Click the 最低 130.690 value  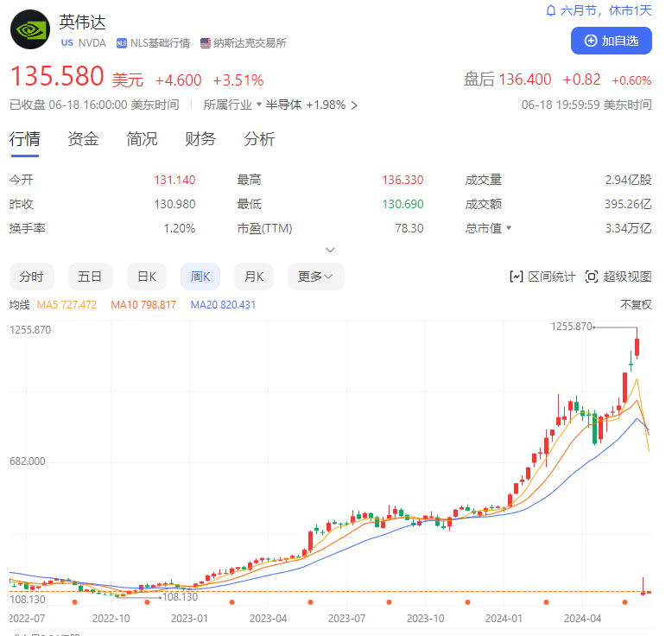[403, 204]
